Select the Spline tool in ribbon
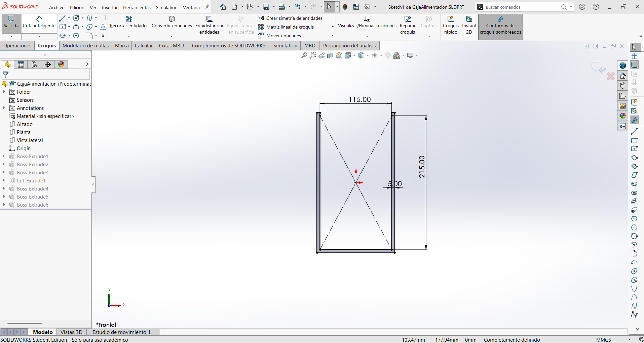This screenshot has height=343, width=644. [89, 18]
